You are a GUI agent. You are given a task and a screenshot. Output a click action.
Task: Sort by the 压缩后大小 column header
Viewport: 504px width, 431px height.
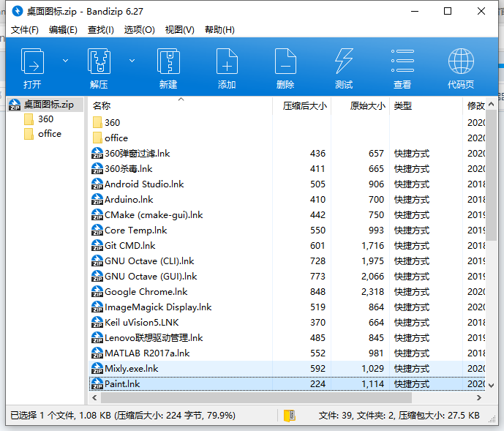click(x=302, y=106)
